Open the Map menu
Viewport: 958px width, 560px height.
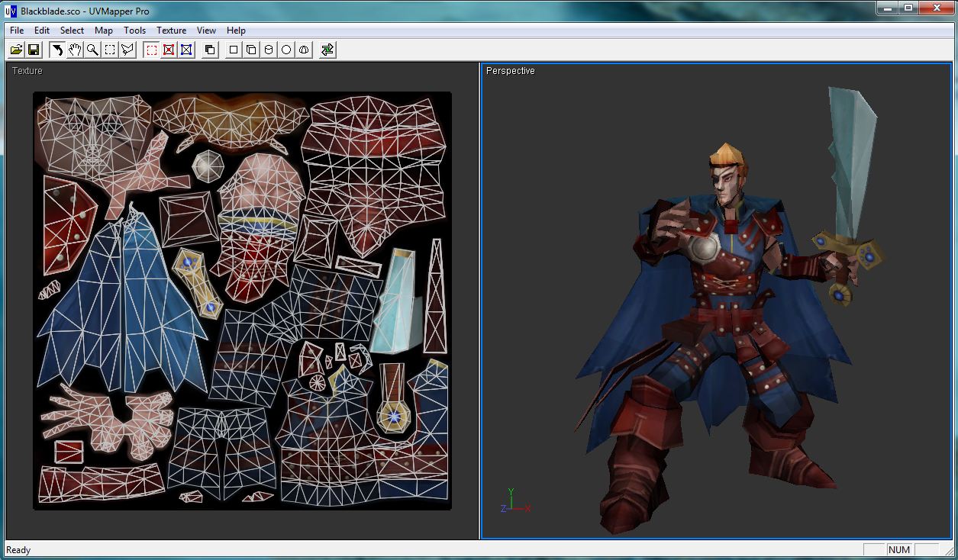[103, 31]
